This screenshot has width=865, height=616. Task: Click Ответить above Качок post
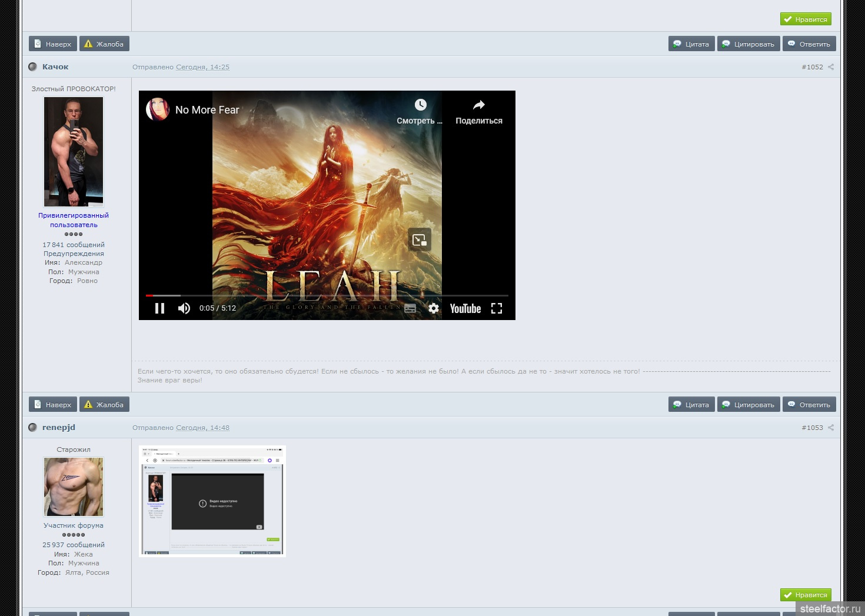pyautogui.click(x=809, y=44)
